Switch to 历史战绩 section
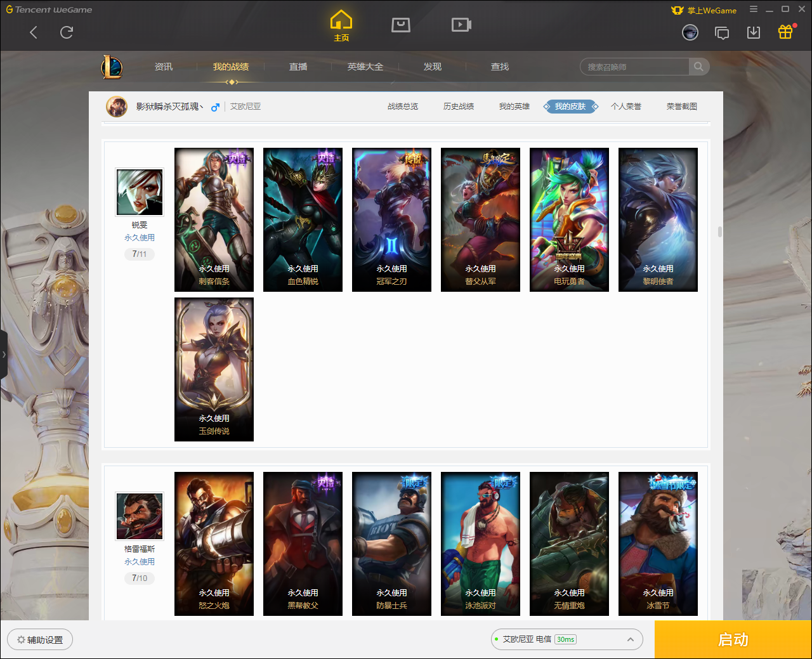This screenshot has width=812, height=659. (459, 107)
